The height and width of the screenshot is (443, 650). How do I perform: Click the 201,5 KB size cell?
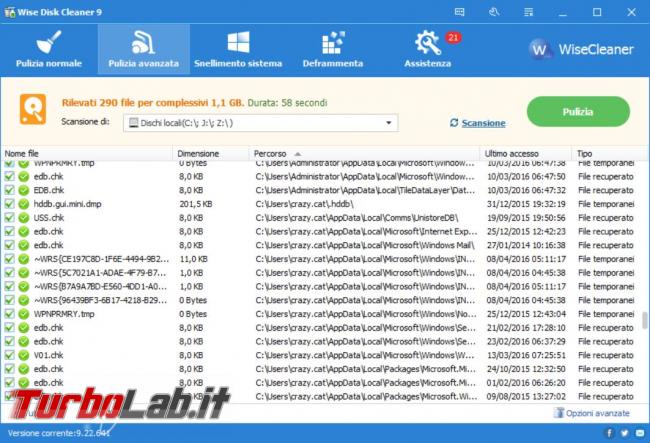click(196, 204)
